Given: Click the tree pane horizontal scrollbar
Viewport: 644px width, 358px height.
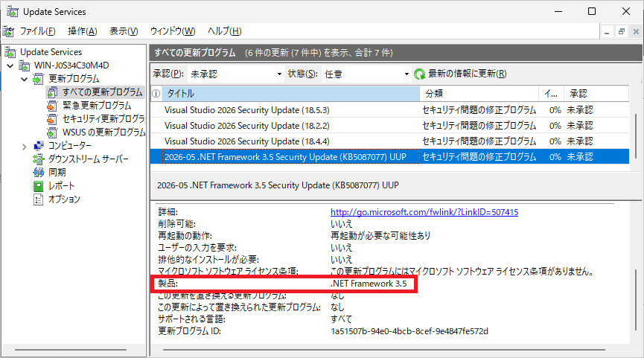Looking at the screenshot, I should coord(71,351).
